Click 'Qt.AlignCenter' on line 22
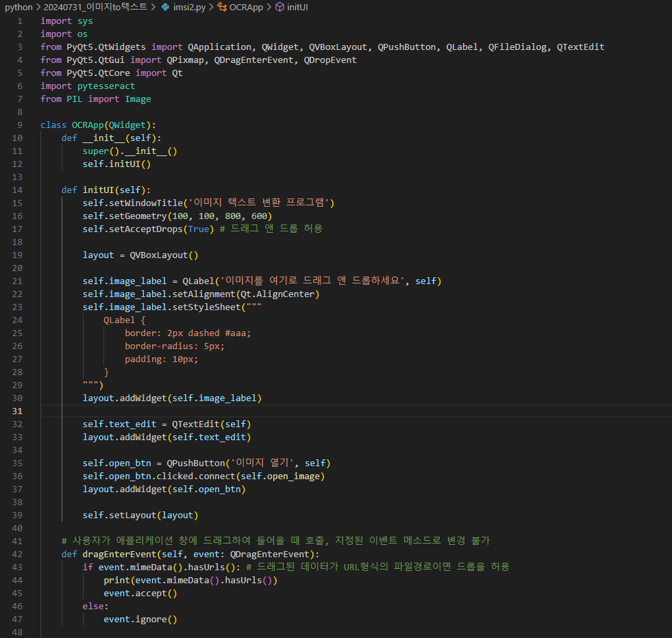This screenshot has height=638, width=672. click(x=277, y=294)
